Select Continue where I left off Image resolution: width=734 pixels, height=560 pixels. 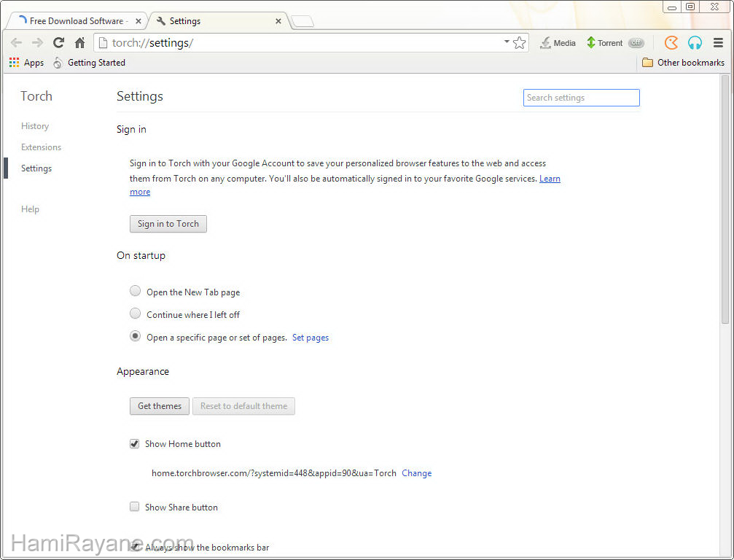136,314
